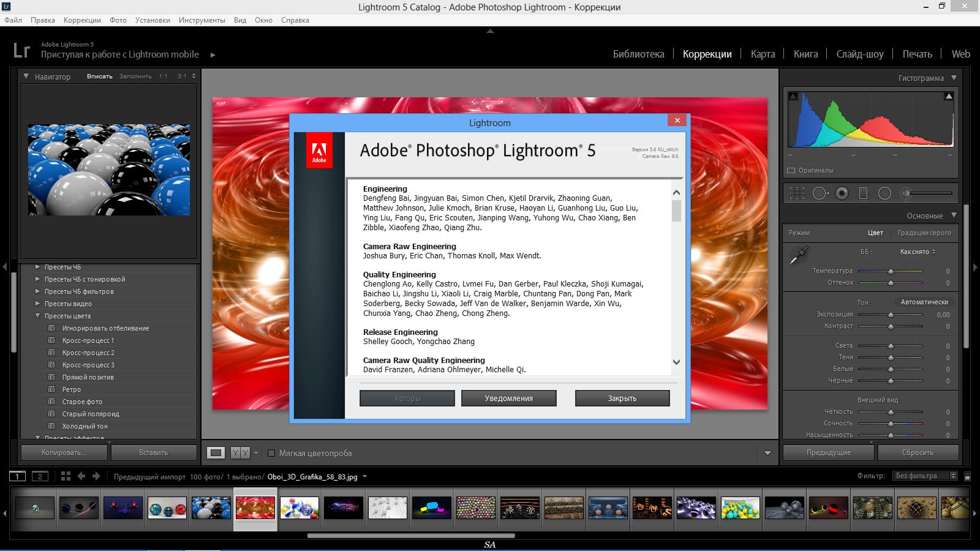Click the Температура slider handle
The image size is (980, 551).
(x=891, y=271)
